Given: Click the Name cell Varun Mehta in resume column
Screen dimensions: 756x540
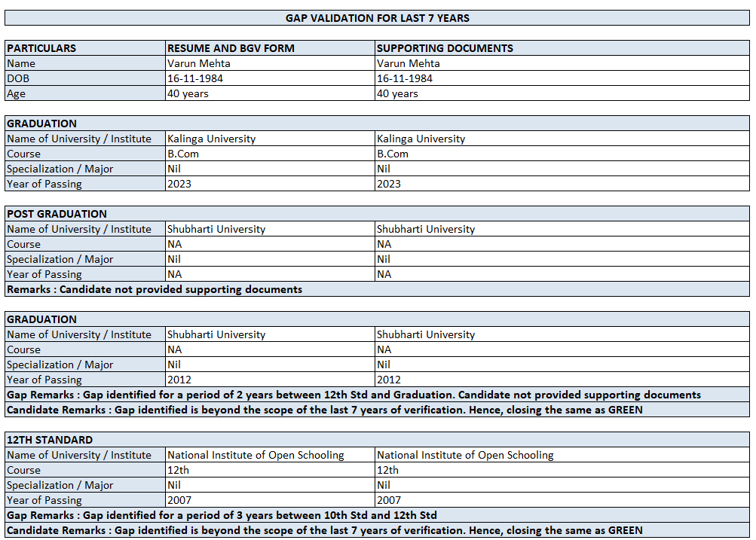Looking at the screenshot, I should pos(270,63).
